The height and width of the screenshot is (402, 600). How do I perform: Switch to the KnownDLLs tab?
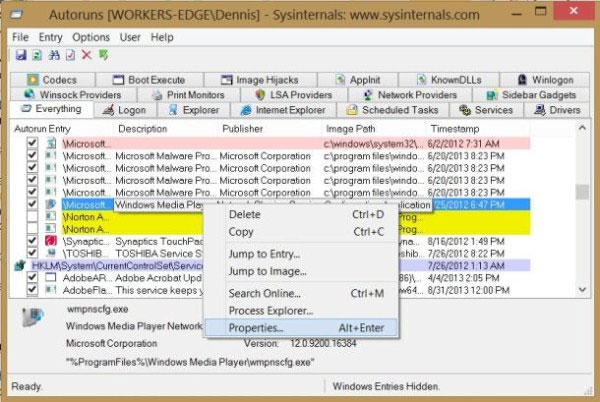pos(449,80)
